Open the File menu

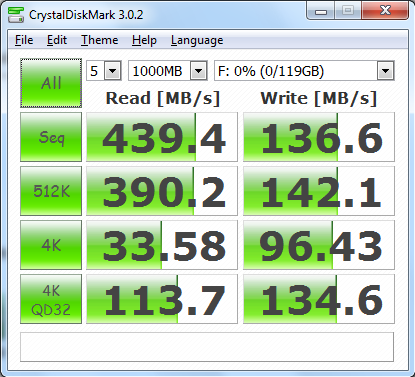24,40
